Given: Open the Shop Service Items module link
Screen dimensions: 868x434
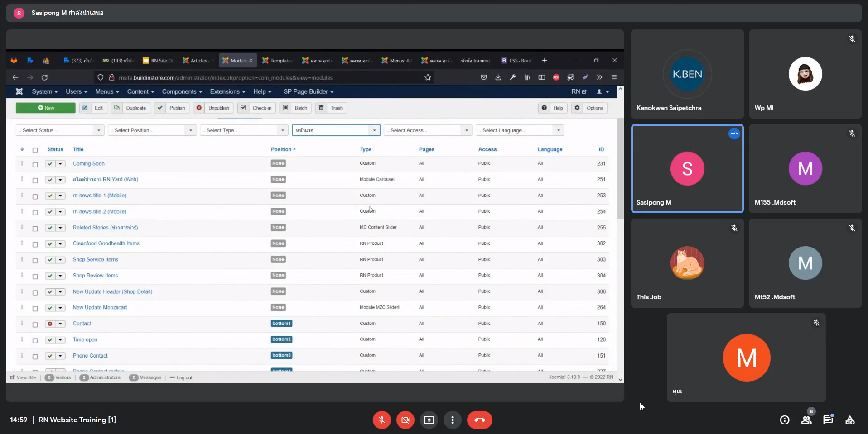Looking at the screenshot, I should pyautogui.click(x=95, y=259).
